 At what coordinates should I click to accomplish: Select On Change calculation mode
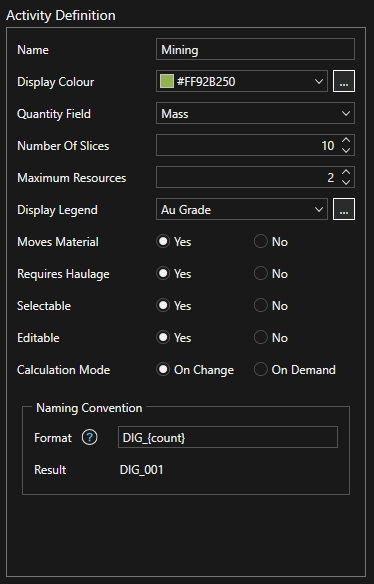coord(195,370)
